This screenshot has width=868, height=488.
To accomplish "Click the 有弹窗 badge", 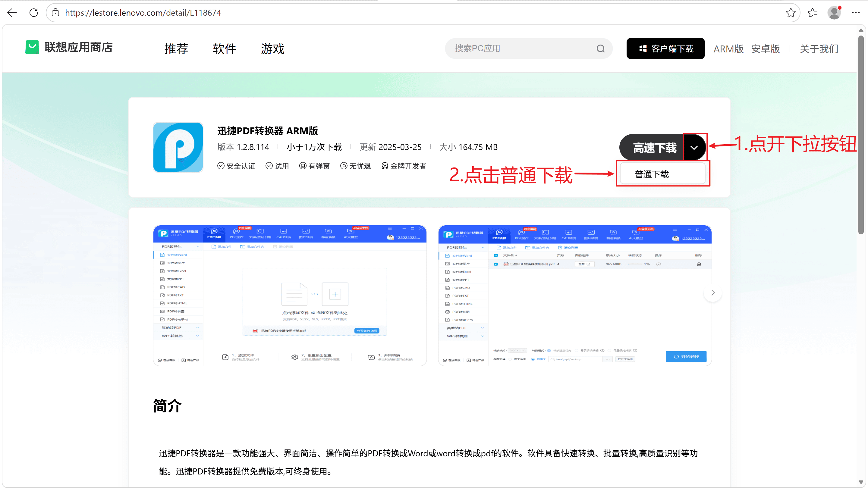I will coord(314,166).
